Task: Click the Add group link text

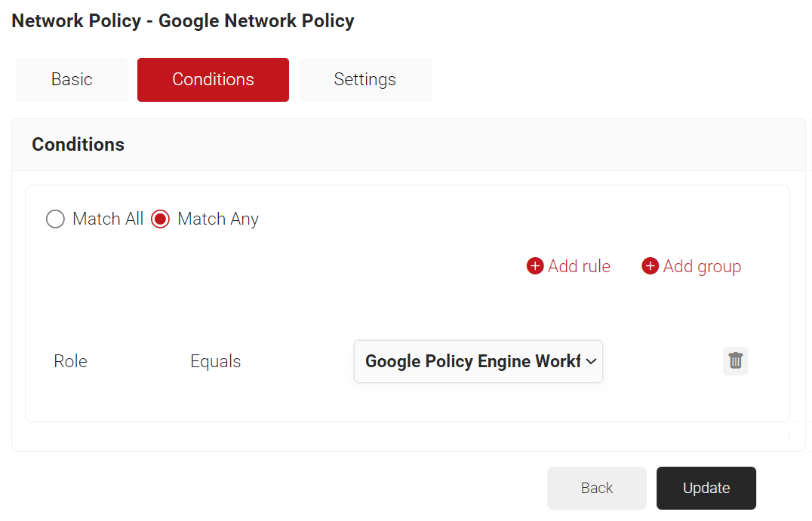Action: point(702,266)
